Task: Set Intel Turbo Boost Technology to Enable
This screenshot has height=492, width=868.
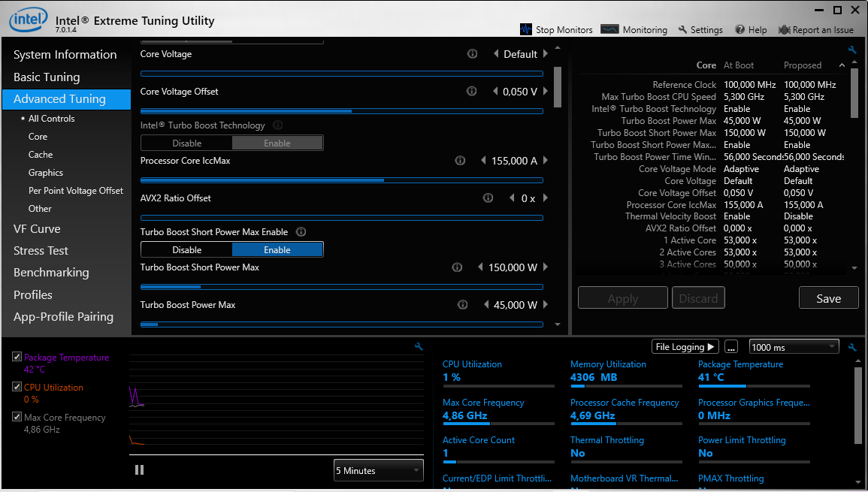Action: pyautogui.click(x=277, y=143)
